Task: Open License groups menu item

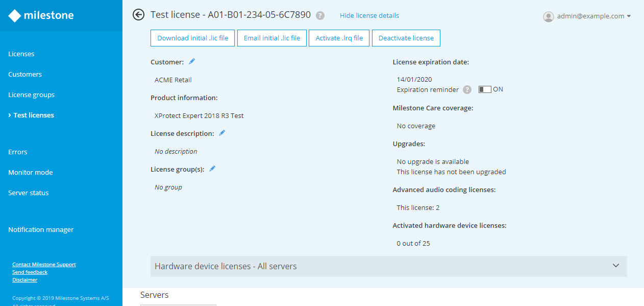Action: 31,95
